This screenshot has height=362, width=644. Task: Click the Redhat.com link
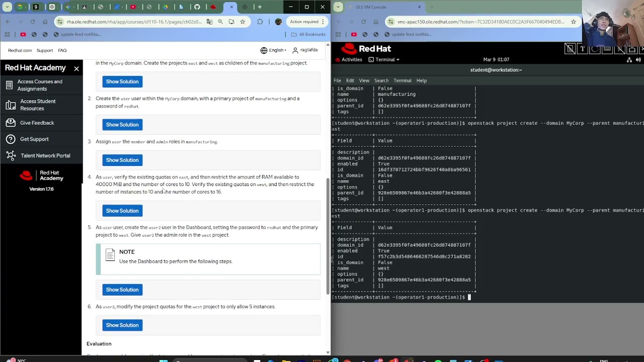pyautogui.click(x=20, y=50)
